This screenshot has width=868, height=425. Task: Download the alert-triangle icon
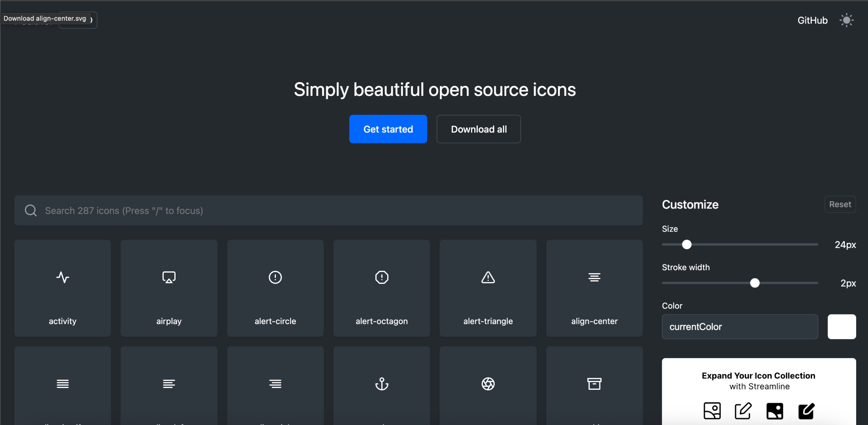pos(488,288)
